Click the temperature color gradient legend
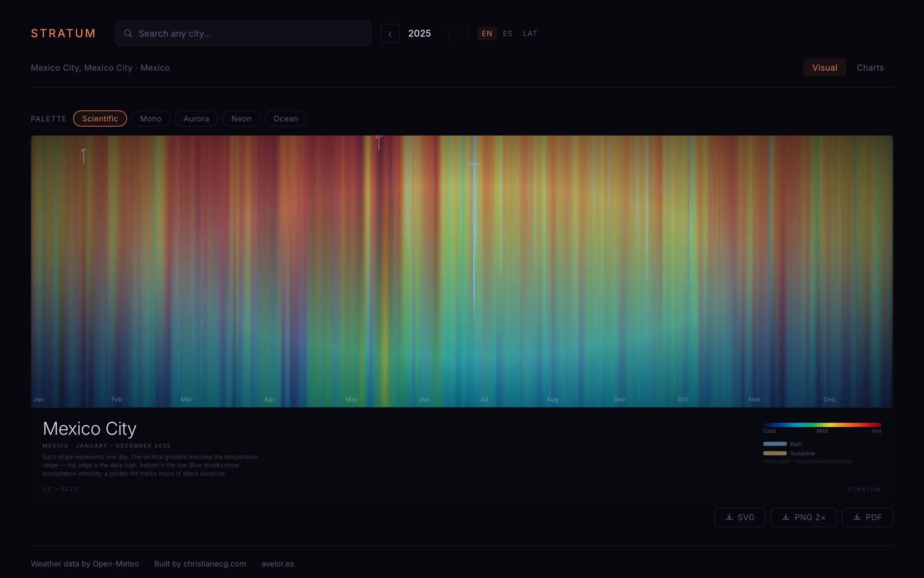Image resolution: width=924 pixels, height=578 pixels. pyautogui.click(x=822, y=425)
